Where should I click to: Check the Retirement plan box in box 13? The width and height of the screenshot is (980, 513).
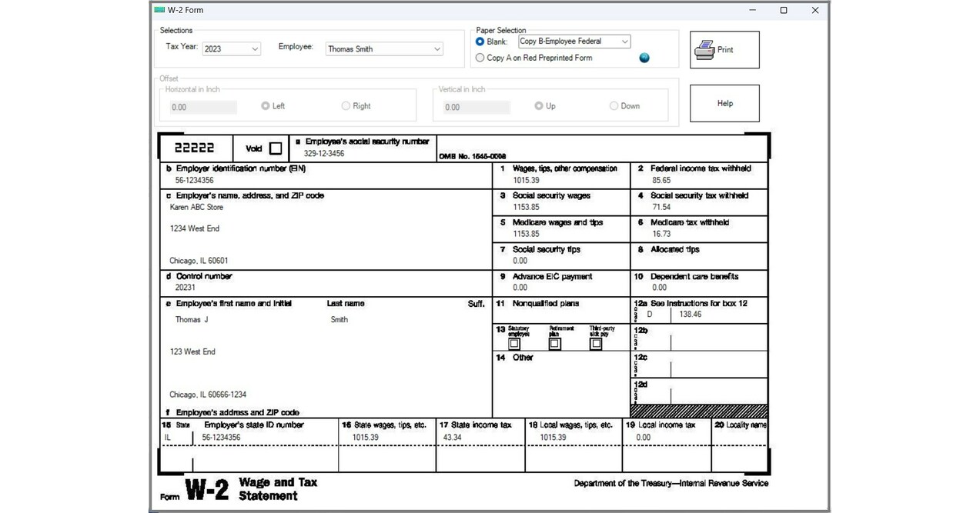[554, 344]
